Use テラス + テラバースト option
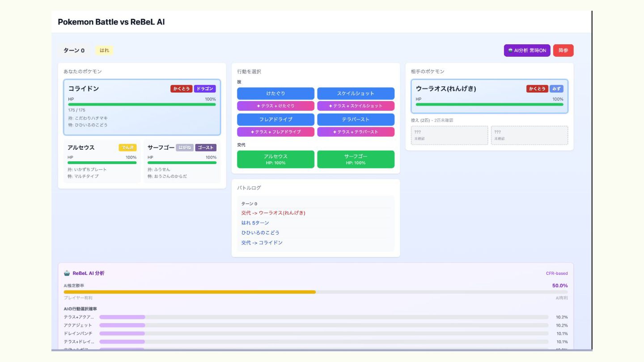644x362 pixels. tap(356, 132)
